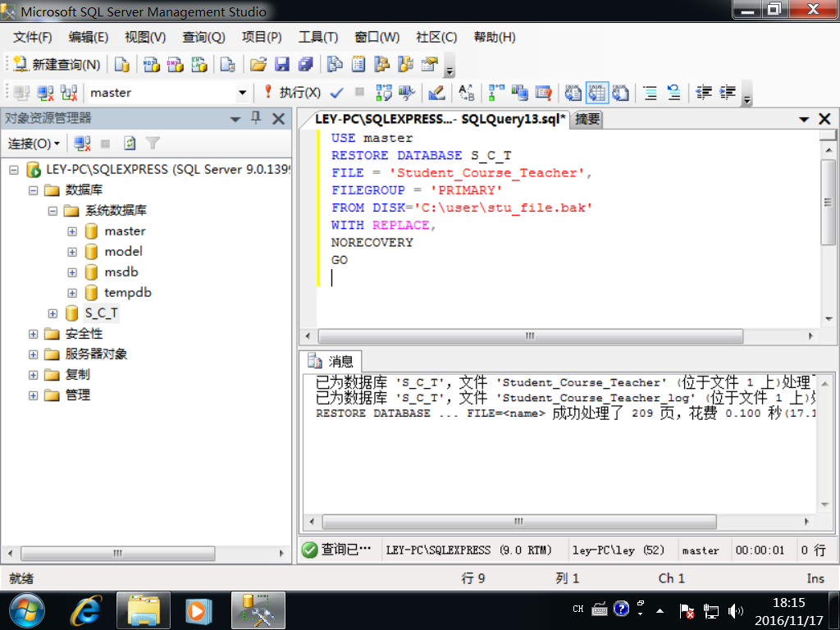Click Object Explorer refresh icon
Viewport: 840px width, 630px height.
[129, 144]
